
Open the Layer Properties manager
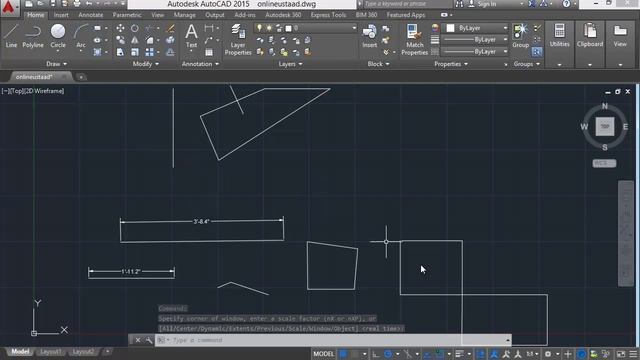point(238,39)
